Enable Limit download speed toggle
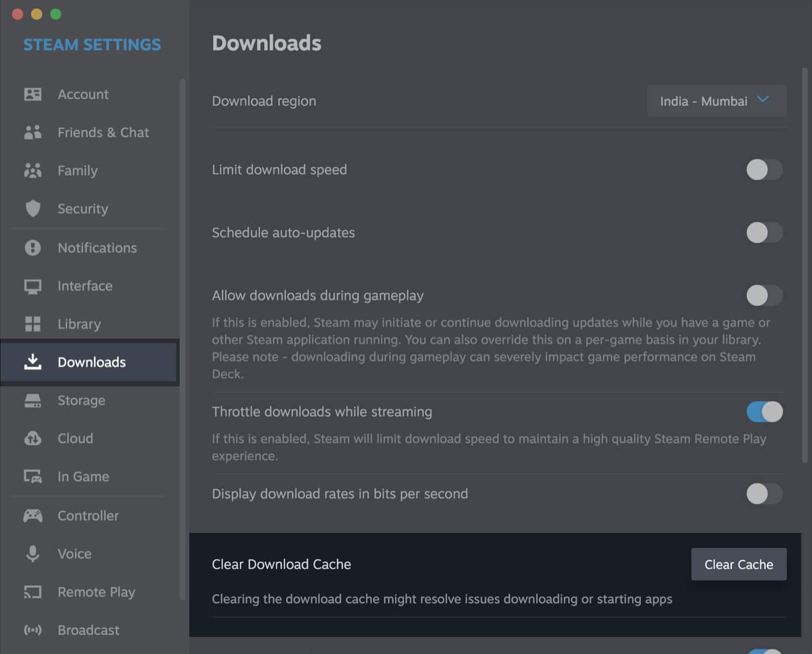The image size is (812, 654). coord(764,169)
